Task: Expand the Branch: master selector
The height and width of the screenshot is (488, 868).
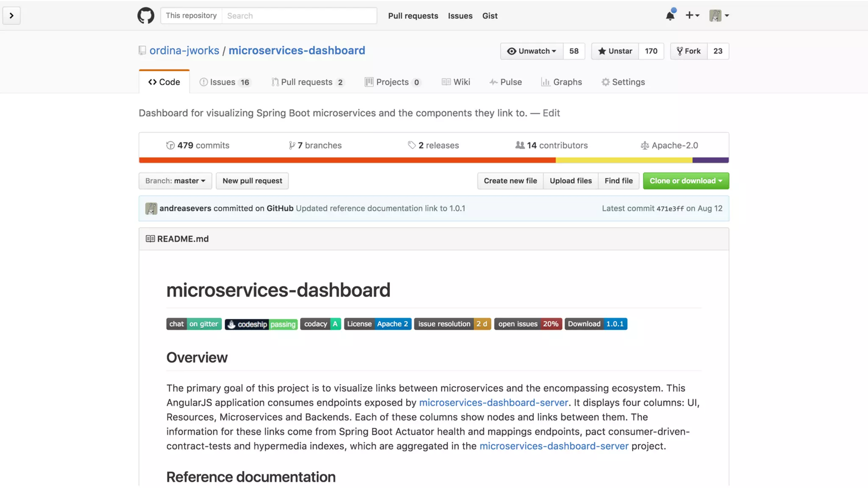Action: pyautogui.click(x=175, y=181)
